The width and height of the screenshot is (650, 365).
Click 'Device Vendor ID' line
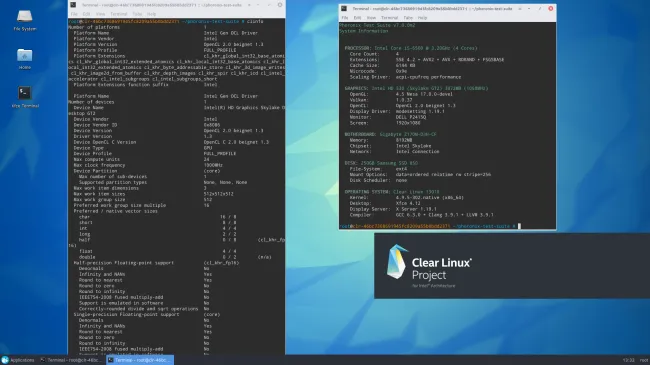coord(147,125)
